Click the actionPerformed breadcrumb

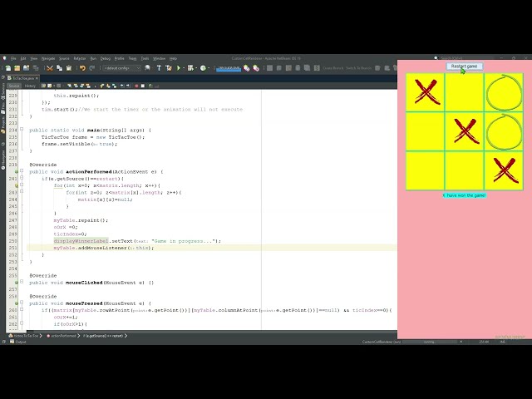tap(63, 336)
